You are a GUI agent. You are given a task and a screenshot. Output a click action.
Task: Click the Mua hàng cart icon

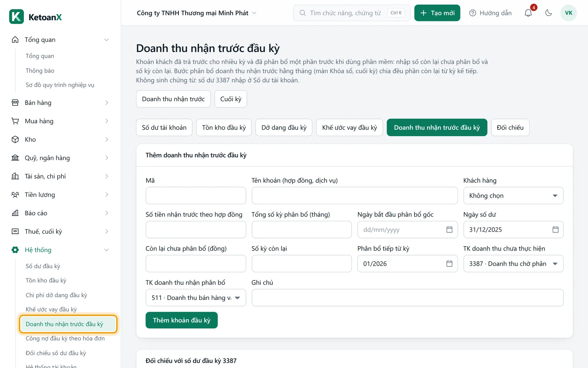(x=15, y=121)
